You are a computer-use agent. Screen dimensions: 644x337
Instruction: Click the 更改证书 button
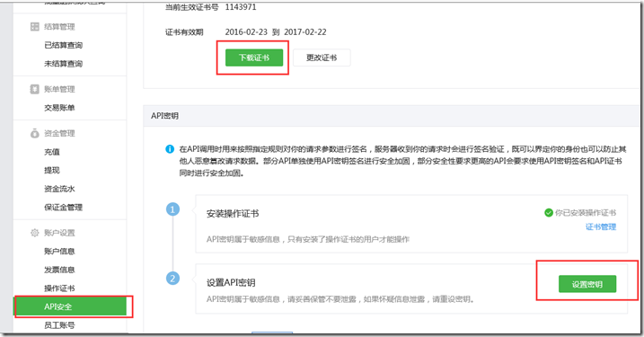322,58
